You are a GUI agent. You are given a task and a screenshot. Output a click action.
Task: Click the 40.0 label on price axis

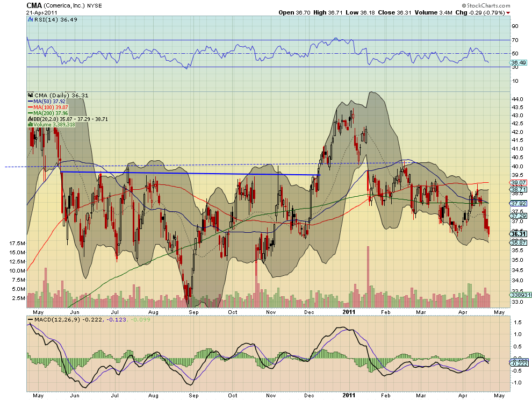(517, 166)
